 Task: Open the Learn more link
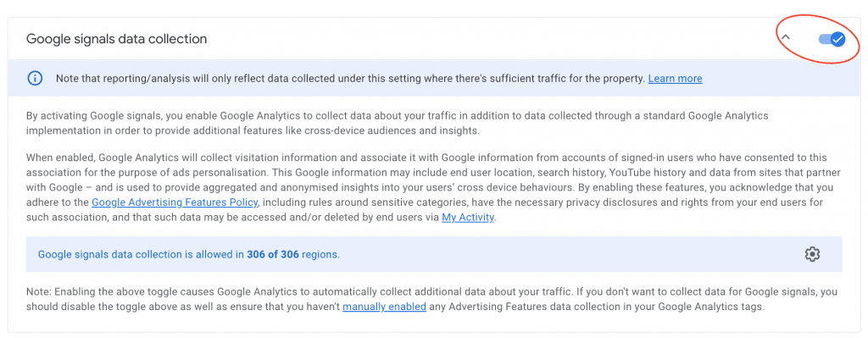[x=675, y=79]
